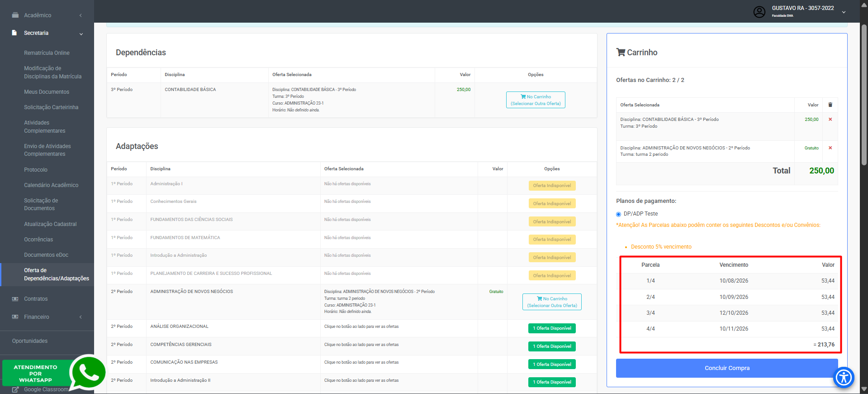The width and height of the screenshot is (868, 394).
Task: Click the page vertical scrollbar thumb
Action: (x=864, y=95)
